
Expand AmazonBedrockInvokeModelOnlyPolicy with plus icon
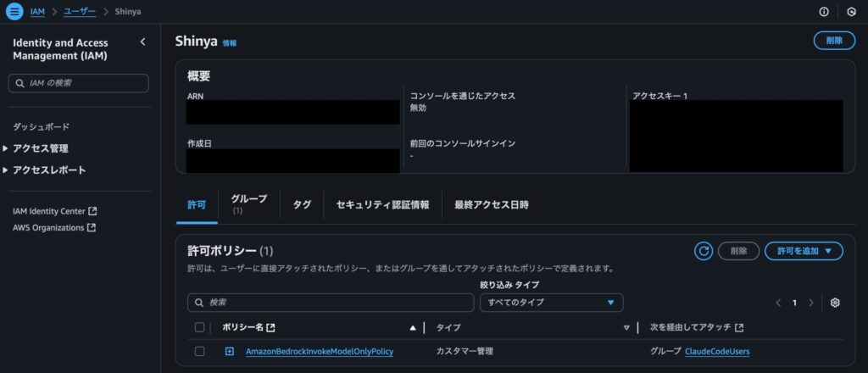(x=230, y=352)
